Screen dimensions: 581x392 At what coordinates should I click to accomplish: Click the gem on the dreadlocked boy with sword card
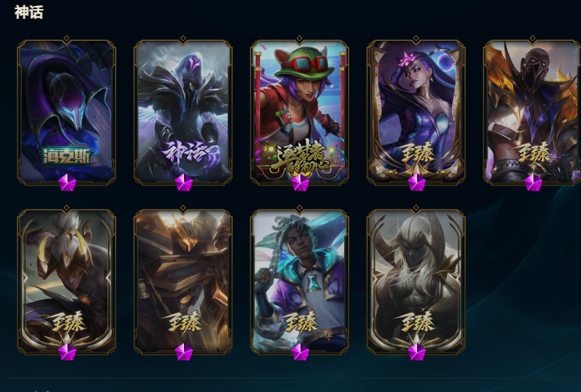(300, 352)
